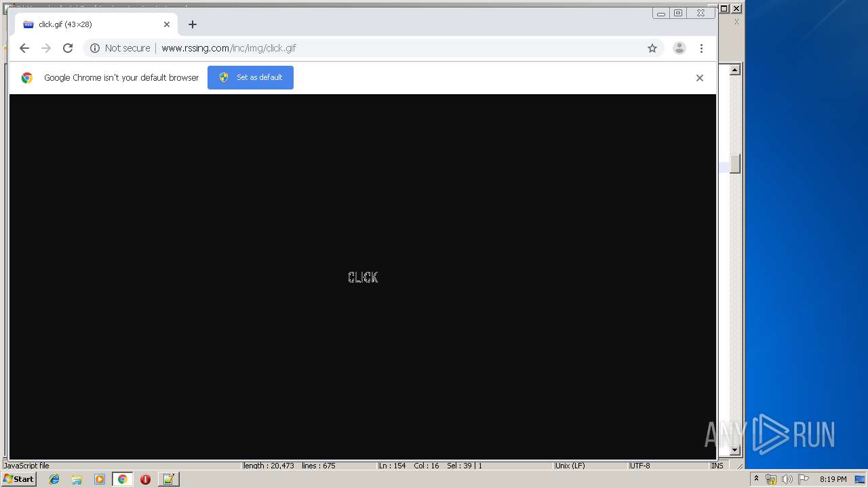The width and height of the screenshot is (868, 488).
Task: Show hidden system tray icons
Action: tap(756, 479)
